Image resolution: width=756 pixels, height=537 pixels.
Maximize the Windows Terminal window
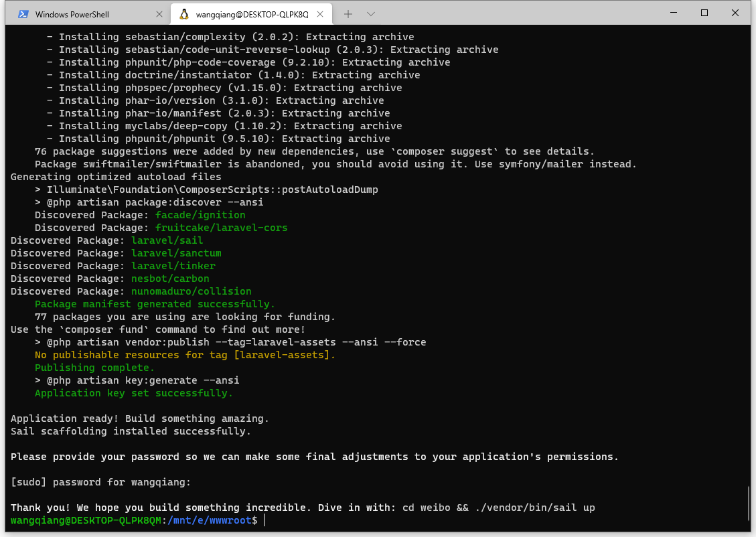click(704, 13)
